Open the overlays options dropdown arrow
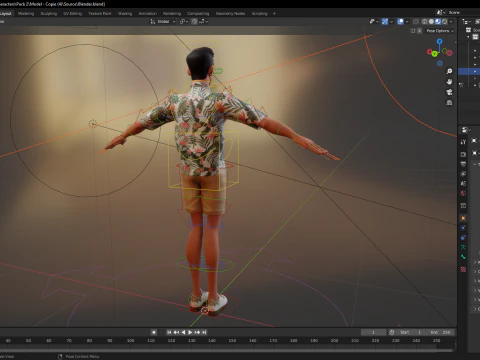 [x=407, y=22]
